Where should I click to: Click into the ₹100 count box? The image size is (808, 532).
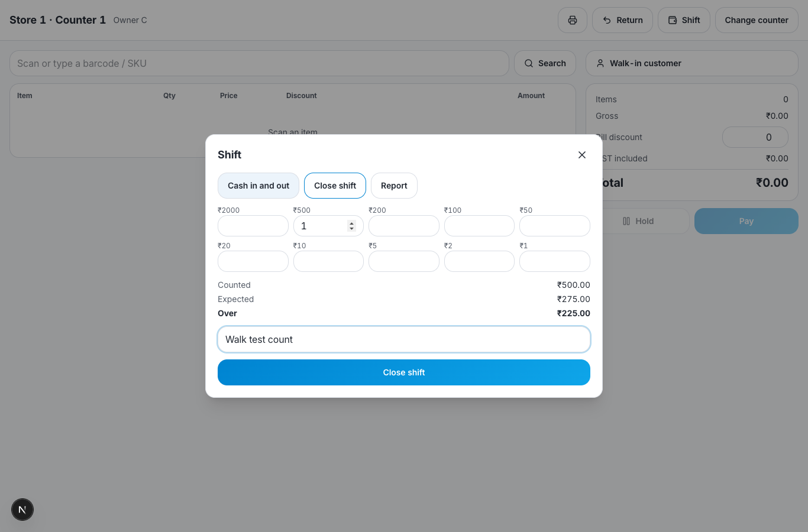479,226
